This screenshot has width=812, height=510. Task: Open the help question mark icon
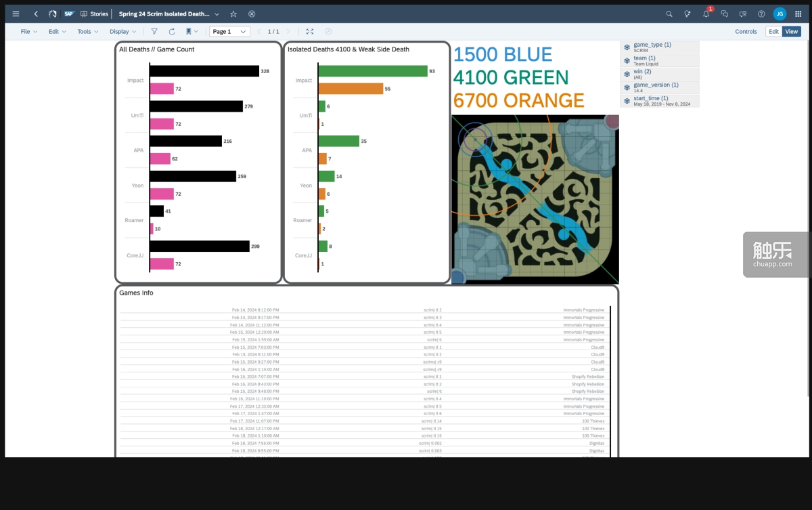pos(761,14)
